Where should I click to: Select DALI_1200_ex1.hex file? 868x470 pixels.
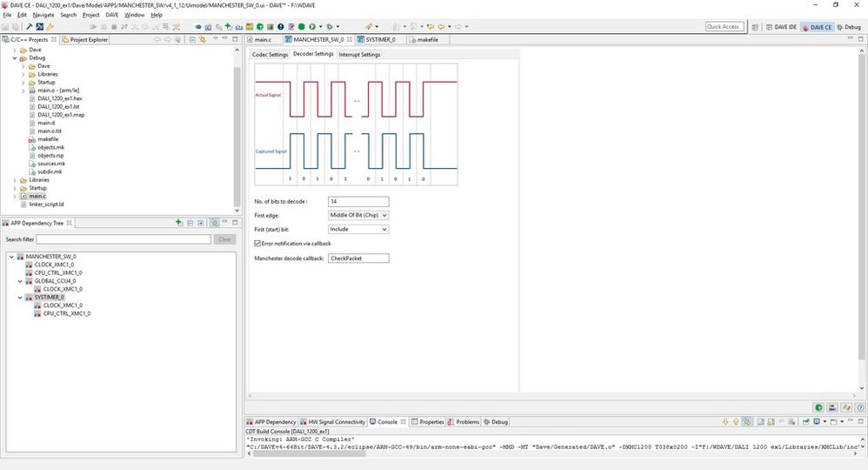click(x=59, y=98)
